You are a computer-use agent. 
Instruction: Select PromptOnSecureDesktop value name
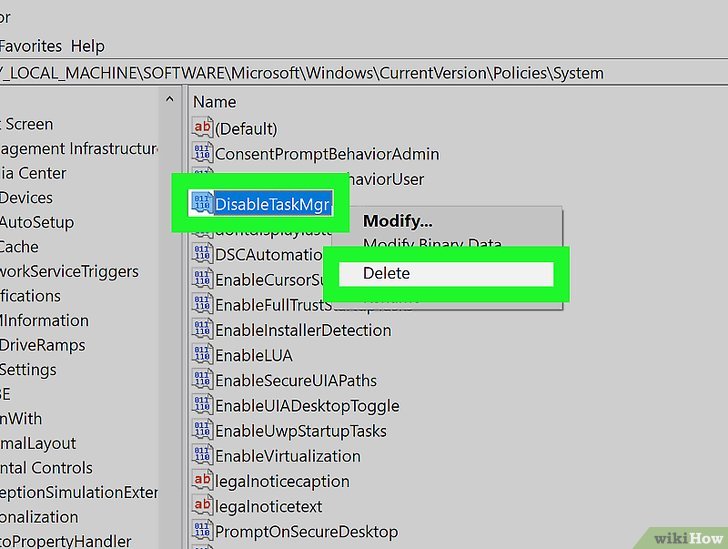point(306,531)
